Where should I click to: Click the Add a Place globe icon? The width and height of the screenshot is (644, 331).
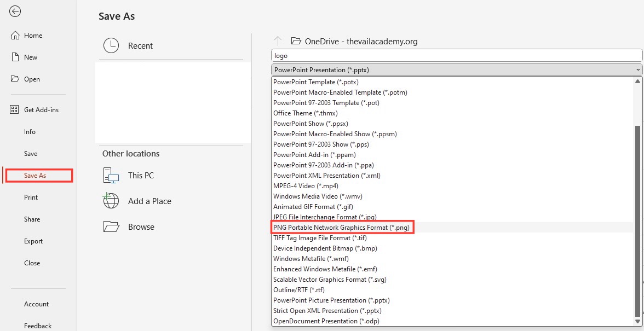click(x=111, y=201)
